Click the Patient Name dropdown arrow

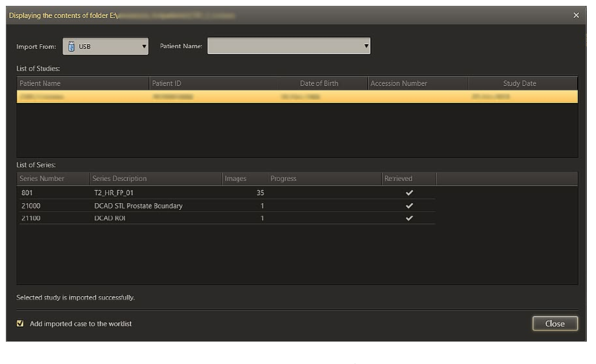click(x=366, y=45)
